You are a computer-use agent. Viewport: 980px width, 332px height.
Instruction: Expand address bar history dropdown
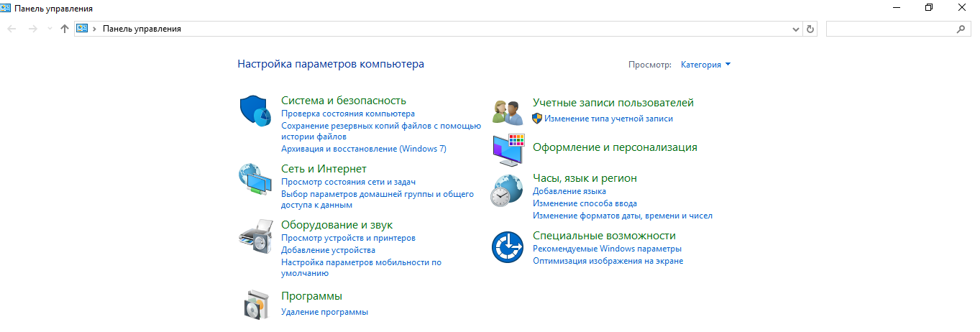[x=796, y=29]
